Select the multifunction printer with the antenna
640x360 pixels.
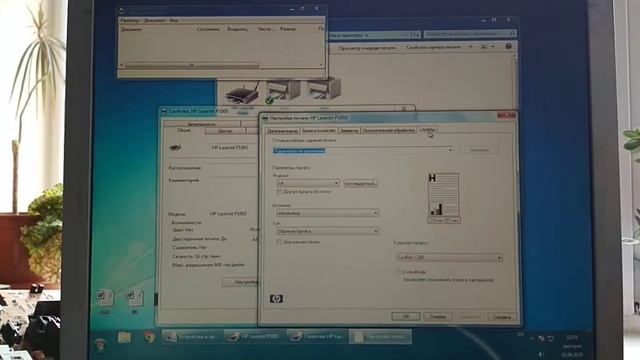pyautogui.click(x=242, y=93)
